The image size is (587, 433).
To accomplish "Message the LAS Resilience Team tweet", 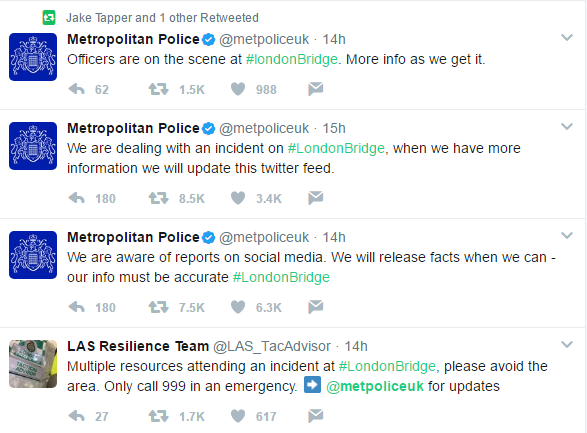I will tap(316, 415).
